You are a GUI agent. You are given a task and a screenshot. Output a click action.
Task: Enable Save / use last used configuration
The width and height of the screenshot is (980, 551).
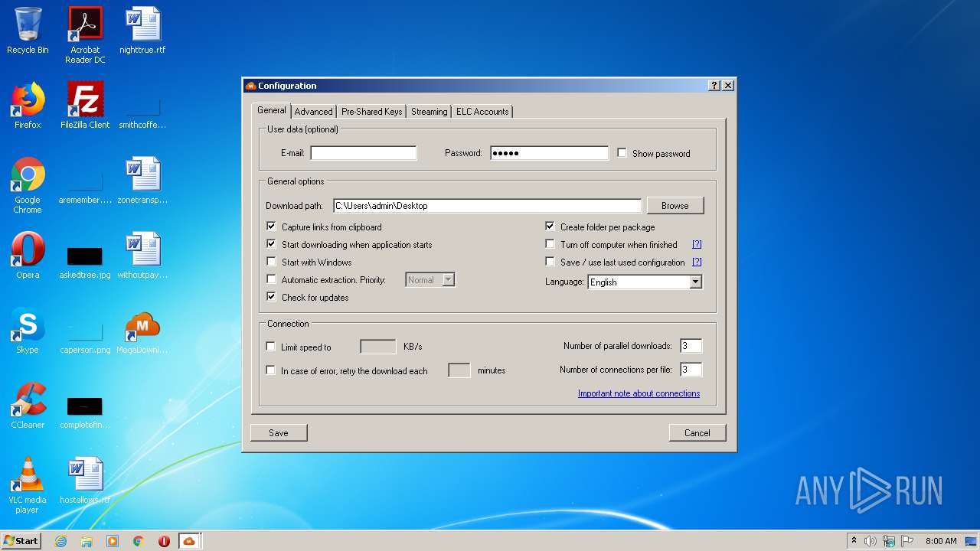[x=550, y=262]
